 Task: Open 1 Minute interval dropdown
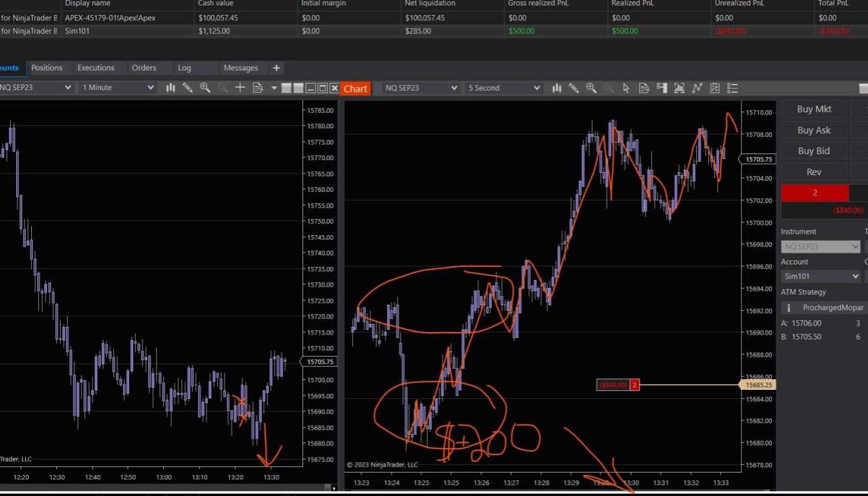point(118,88)
